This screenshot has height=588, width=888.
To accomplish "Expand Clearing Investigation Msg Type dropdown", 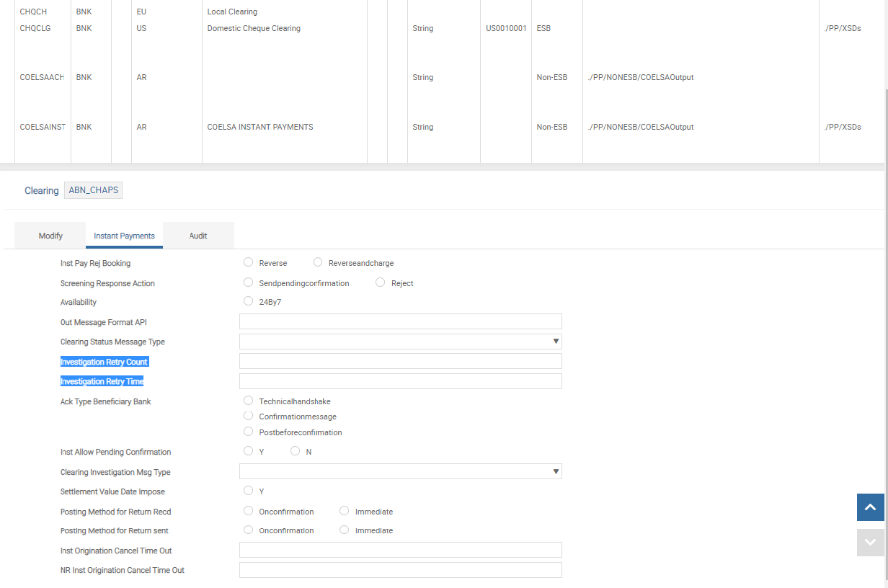I will [400, 472].
